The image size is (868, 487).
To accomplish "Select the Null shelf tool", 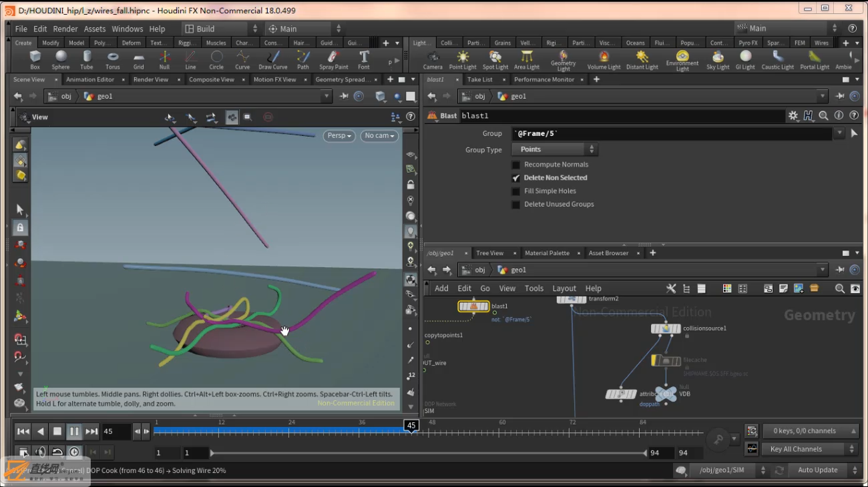I will point(164,59).
